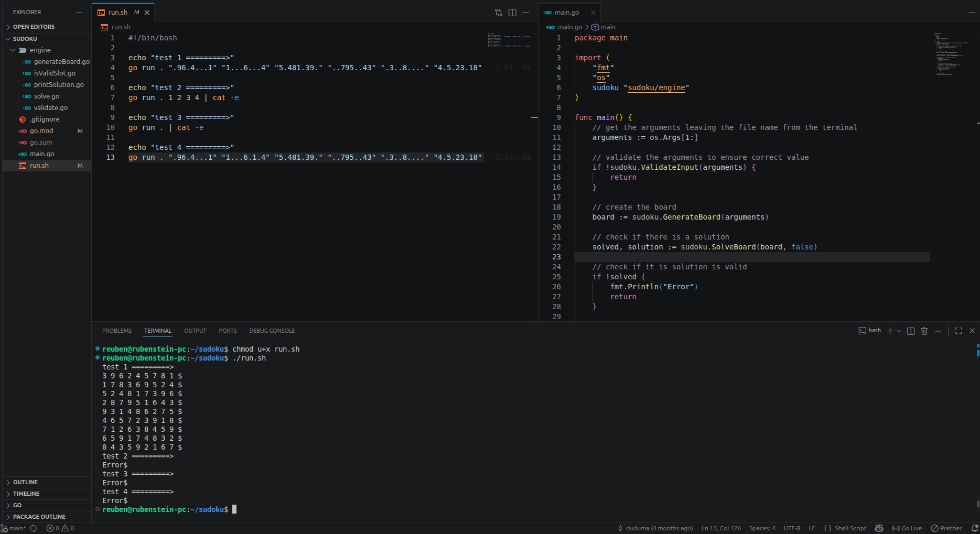Switch to the Output tab
The width and height of the screenshot is (980, 534).
coord(195,331)
